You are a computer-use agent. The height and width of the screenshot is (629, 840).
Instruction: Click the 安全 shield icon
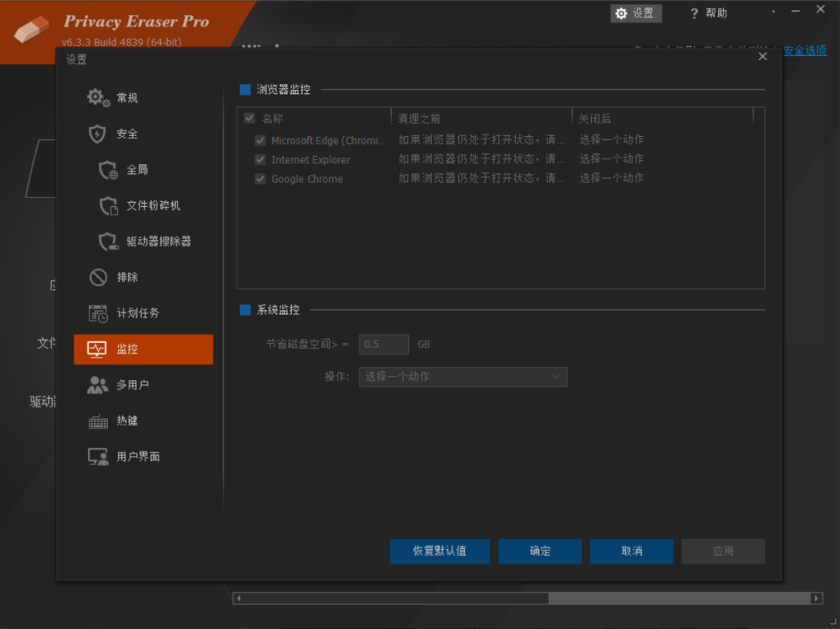(x=97, y=134)
